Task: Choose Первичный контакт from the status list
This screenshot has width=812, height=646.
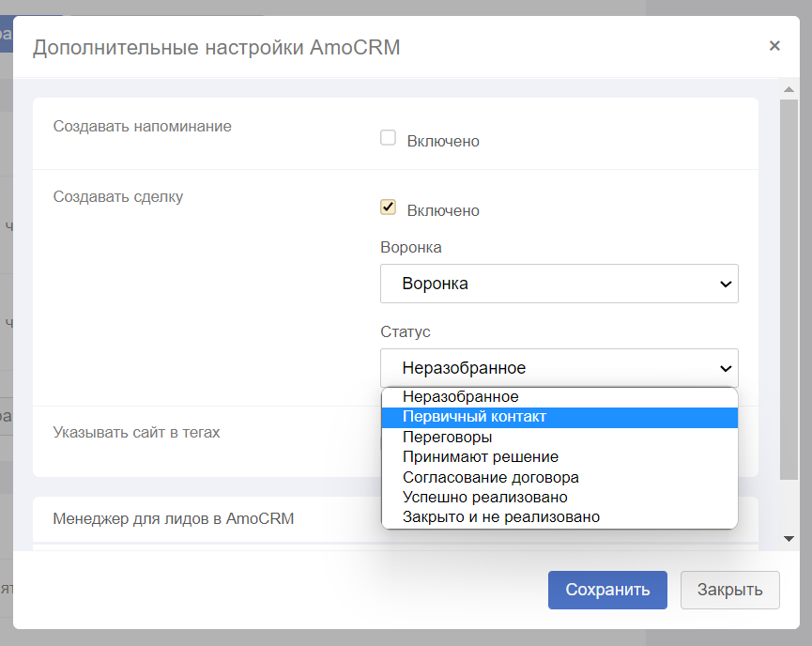Action: tap(559, 417)
